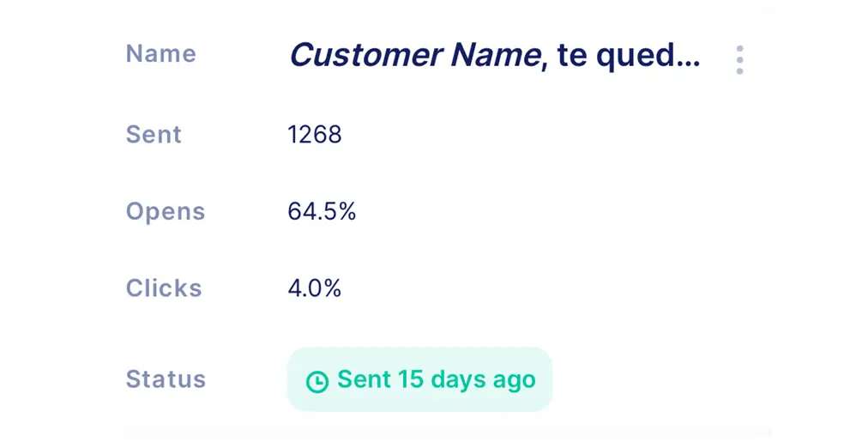Select the 'Opens' field label
The height and width of the screenshot is (442, 868).
pyautogui.click(x=166, y=212)
